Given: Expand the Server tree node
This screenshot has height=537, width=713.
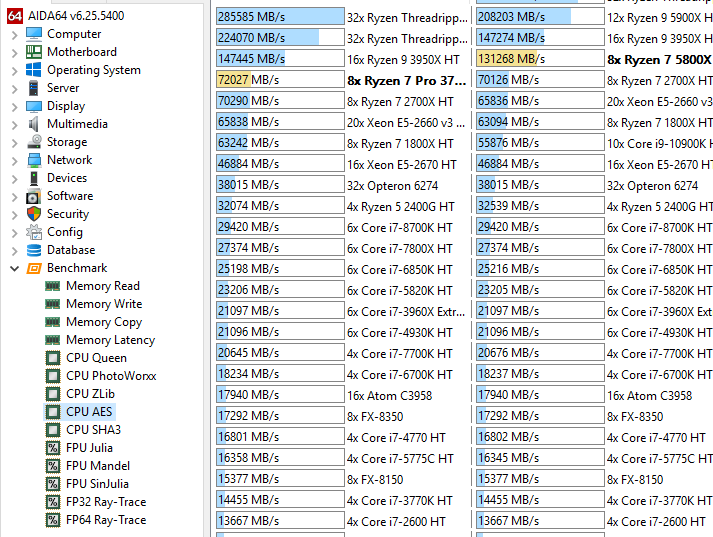Looking at the screenshot, I should 15,89.
